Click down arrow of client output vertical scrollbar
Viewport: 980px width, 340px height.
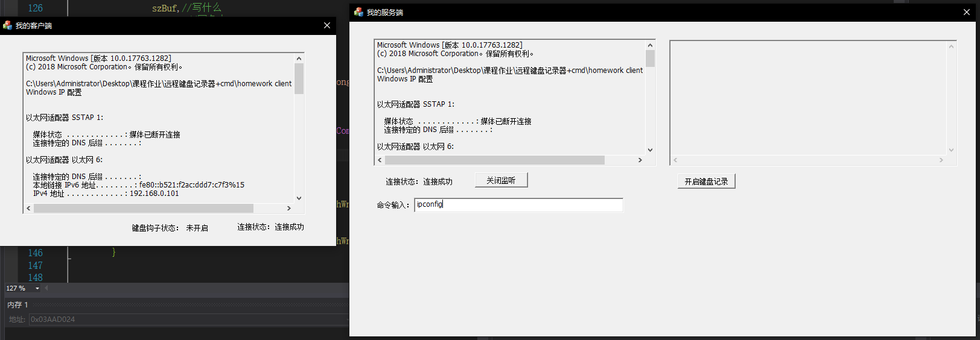pyautogui.click(x=299, y=198)
